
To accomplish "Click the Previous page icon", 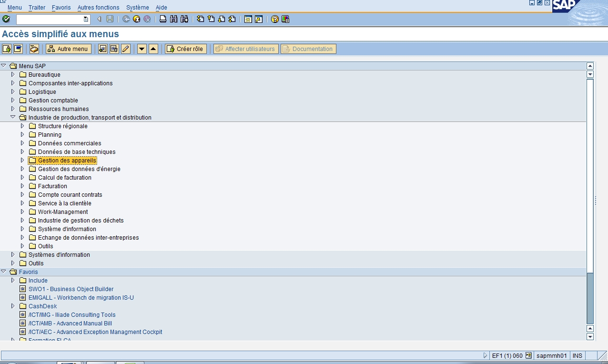I will 211,19.
